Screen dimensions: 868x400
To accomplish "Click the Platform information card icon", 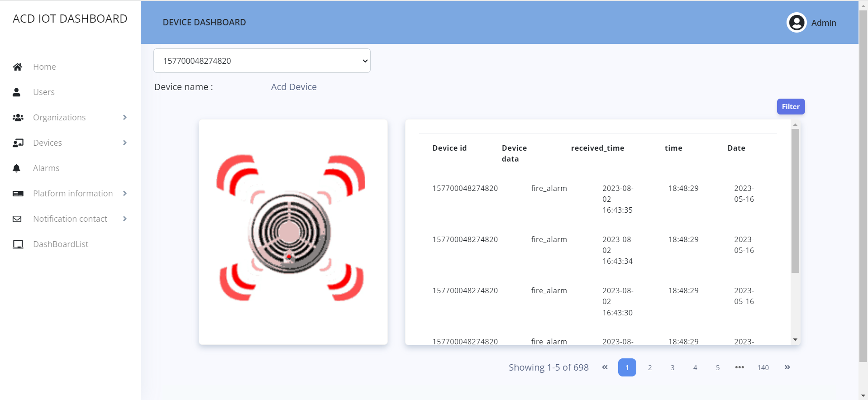I will pyautogui.click(x=18, y=194).
